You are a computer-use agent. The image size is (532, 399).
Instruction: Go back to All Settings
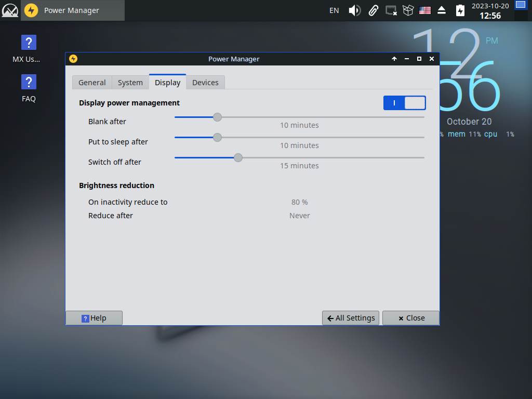point(351,318)
